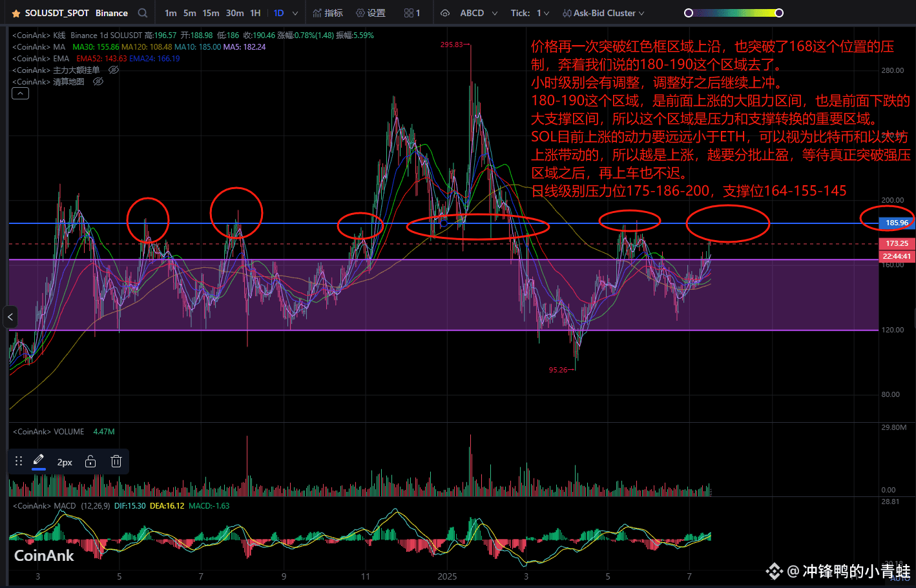
Task: Click the SOLUSDT_SPOT Binance symbol name
Action: coord(76,13)
